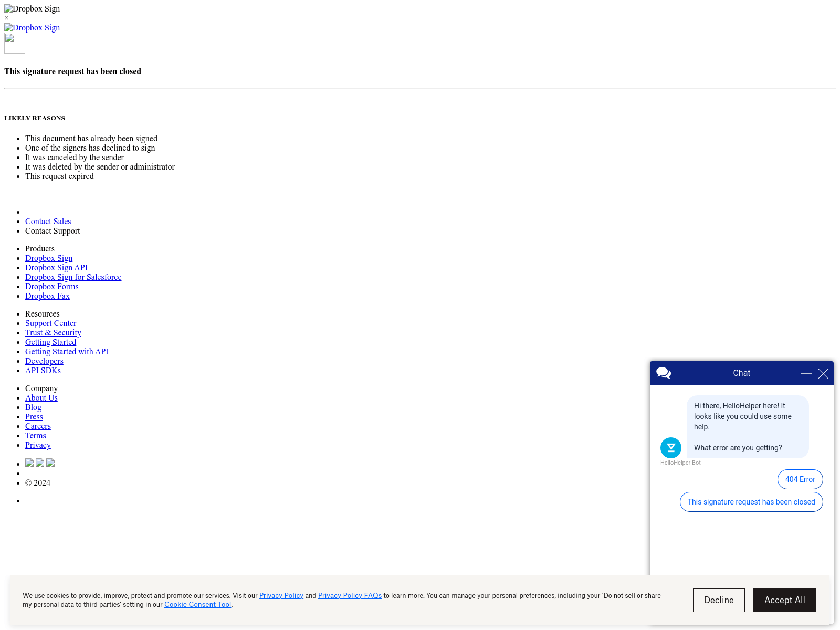Decline cookies
This screenshot has height=630, width=840.
point(719,600)
